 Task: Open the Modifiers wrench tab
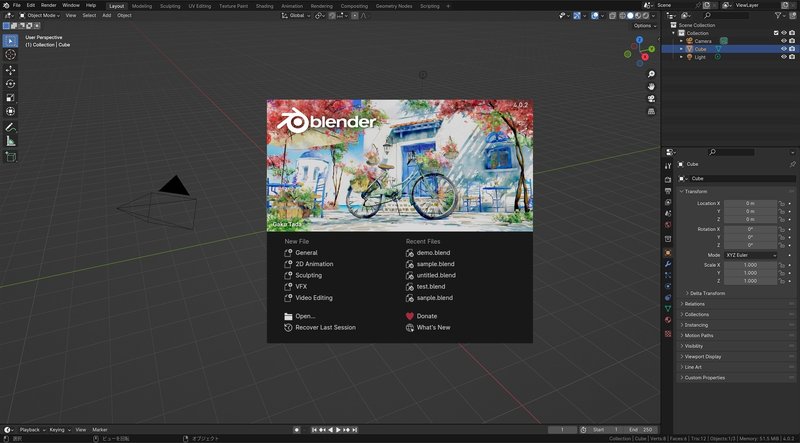[668, 264]
